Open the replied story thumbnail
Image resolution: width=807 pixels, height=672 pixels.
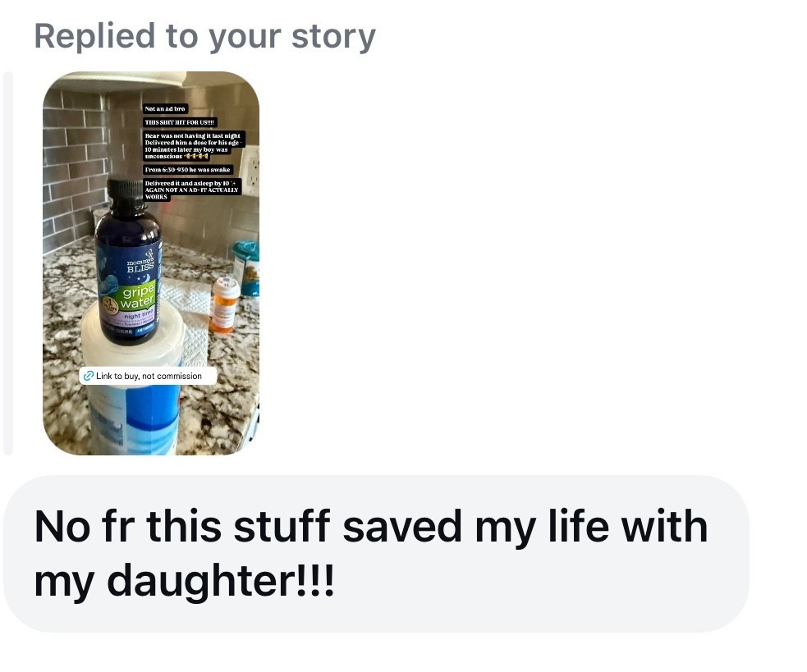pyautogui.click(x=151, y=263)
